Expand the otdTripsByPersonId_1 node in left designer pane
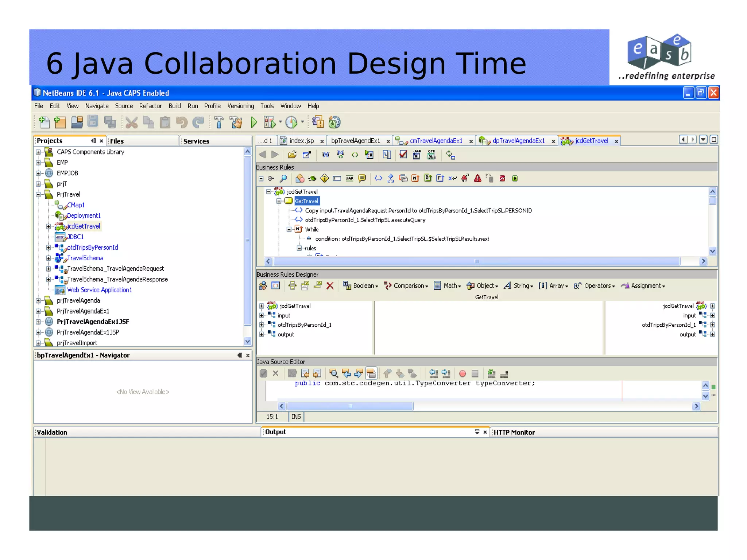 click(262, 325)
